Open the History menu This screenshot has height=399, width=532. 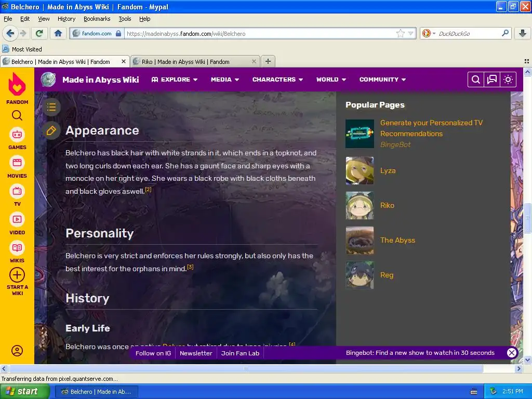[x=66, y=19]
